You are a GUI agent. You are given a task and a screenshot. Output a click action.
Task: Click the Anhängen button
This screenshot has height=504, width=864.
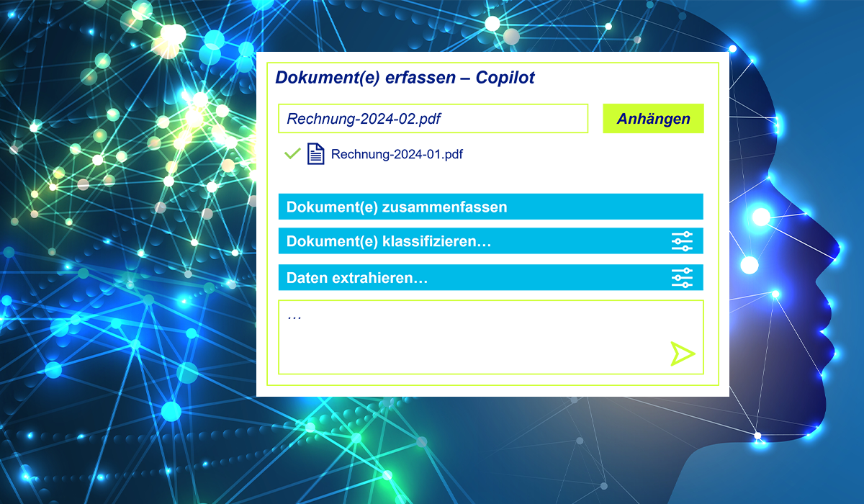pyautogui.click(x=652, y=119)
